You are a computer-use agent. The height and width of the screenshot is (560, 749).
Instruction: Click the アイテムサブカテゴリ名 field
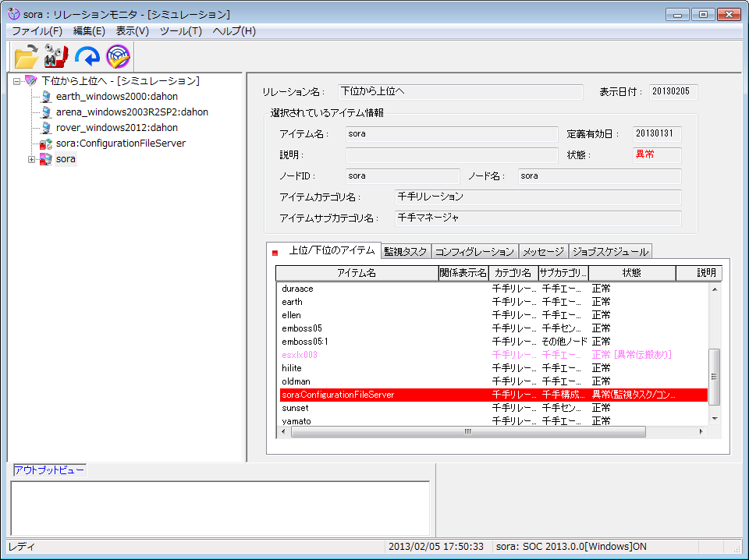click(x=538, y=218)
